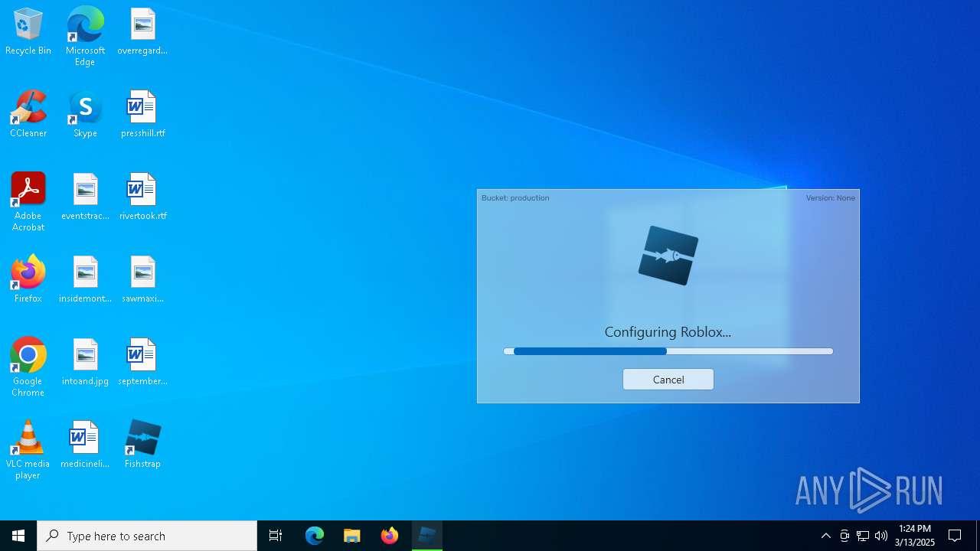Open the clock and date flyout
This screenshot has height=551, width=980.
pos(915,536)
